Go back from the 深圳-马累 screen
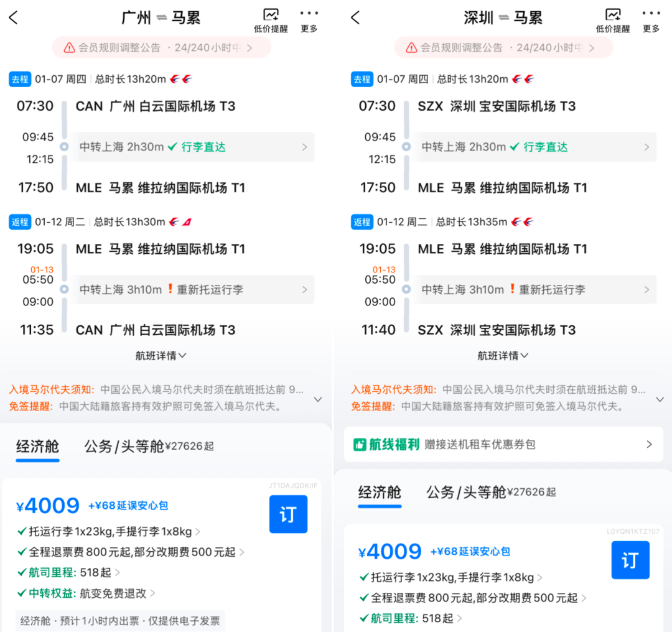The image size is (672, 632). click(355, 17)
